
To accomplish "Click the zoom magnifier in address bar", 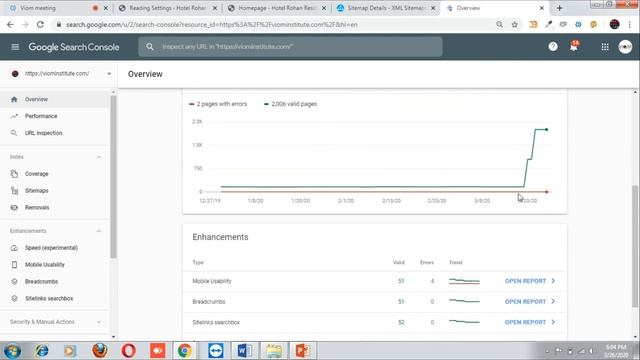I will [x=499, y=24].
